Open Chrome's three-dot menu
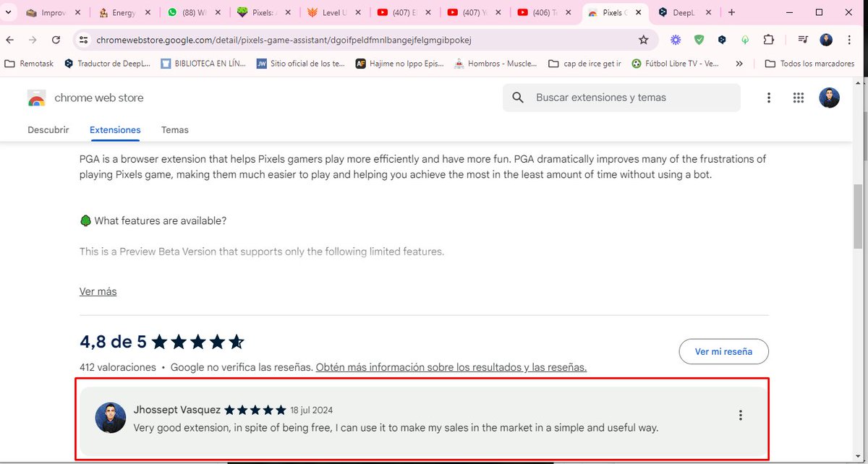This screenshot has width=868, height=464. coord(851,40)
